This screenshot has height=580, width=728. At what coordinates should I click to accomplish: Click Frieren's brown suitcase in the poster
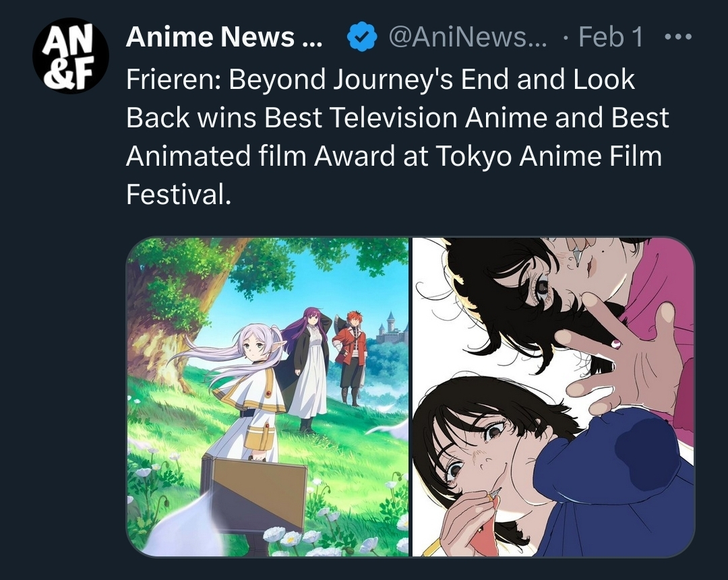tap(253, 496)
